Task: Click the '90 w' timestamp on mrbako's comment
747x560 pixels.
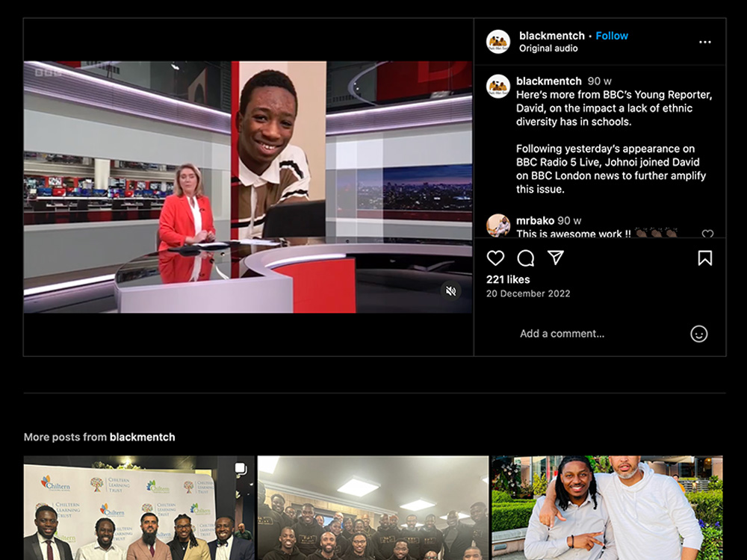Action: 569,220
